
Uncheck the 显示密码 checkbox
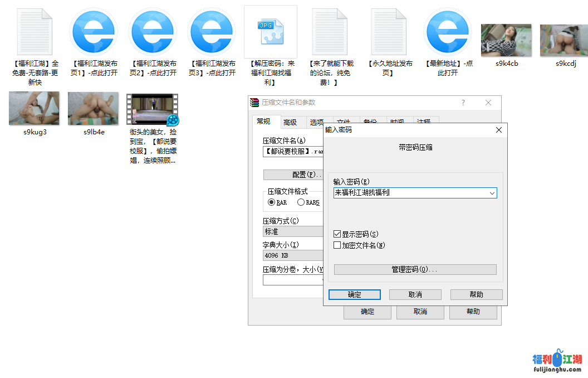(337, 234)
